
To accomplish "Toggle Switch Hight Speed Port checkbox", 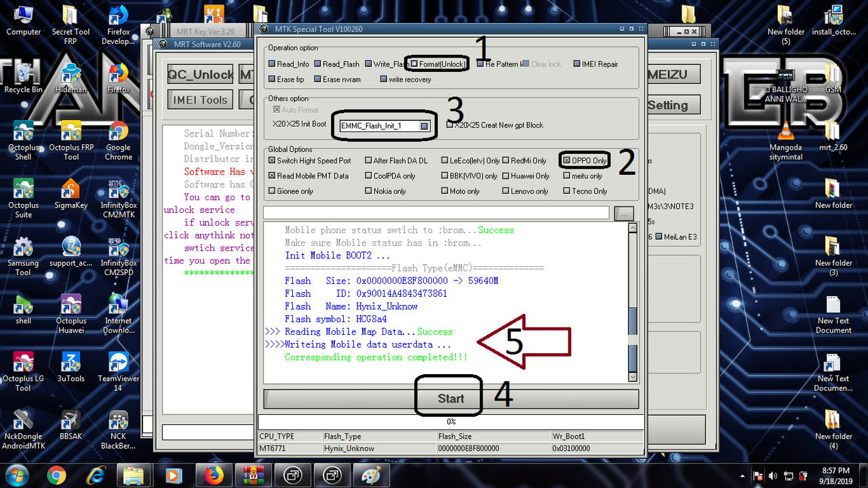I will (x=272, y=161).
